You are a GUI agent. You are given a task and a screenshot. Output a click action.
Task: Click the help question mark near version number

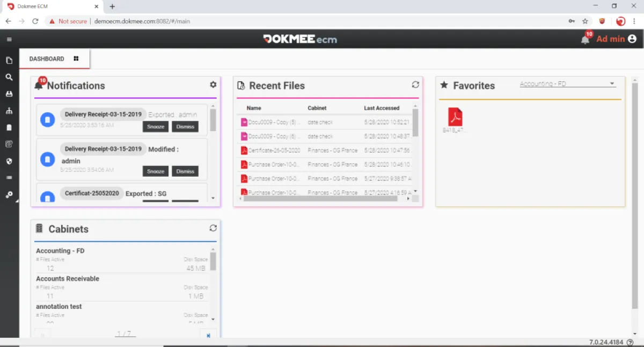pos(630,342)
